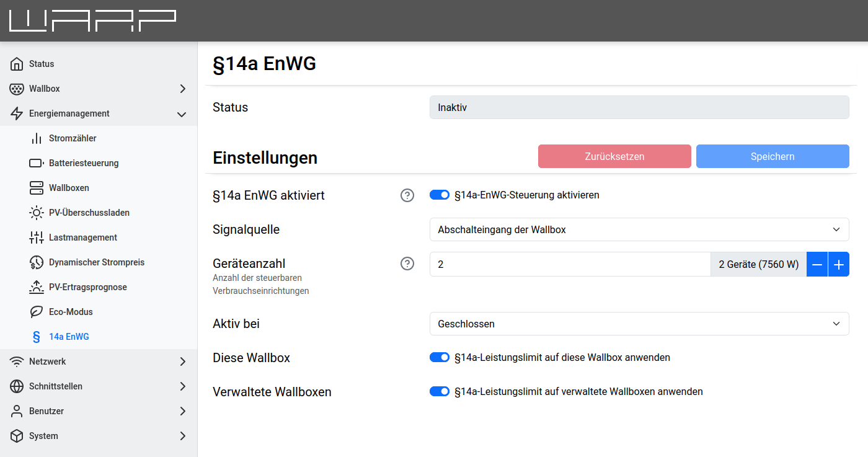Show help for §14a EnWG aktiviert
868x457 pixels.
(x=407, y=195)
